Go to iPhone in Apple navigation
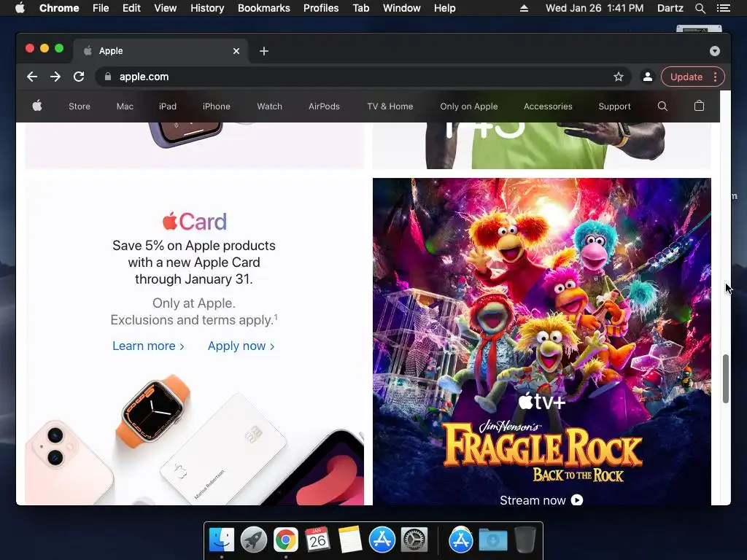This screenshot has height=560, width=747. pos(216,106)
